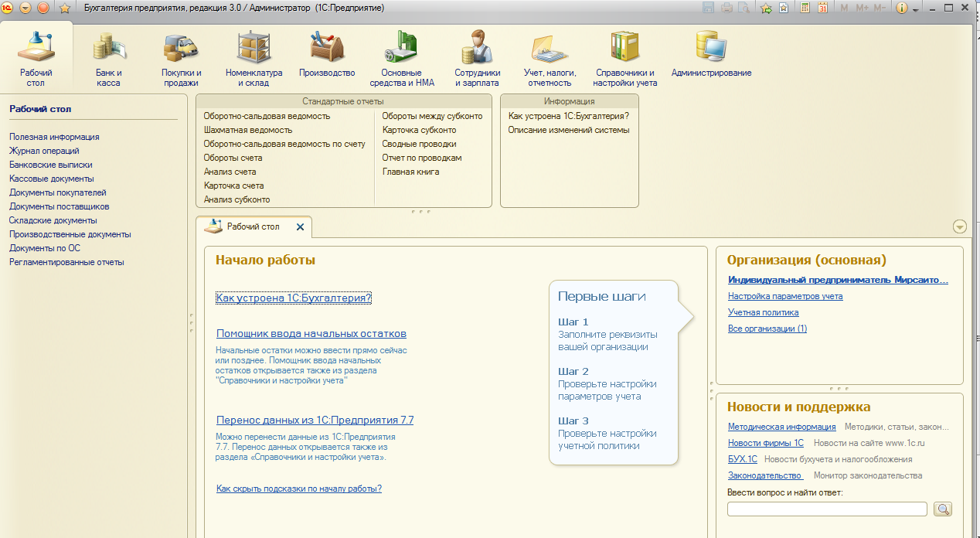Open Шахматная ведомость report
The image size is (980, 538).
tap(247, 130)
